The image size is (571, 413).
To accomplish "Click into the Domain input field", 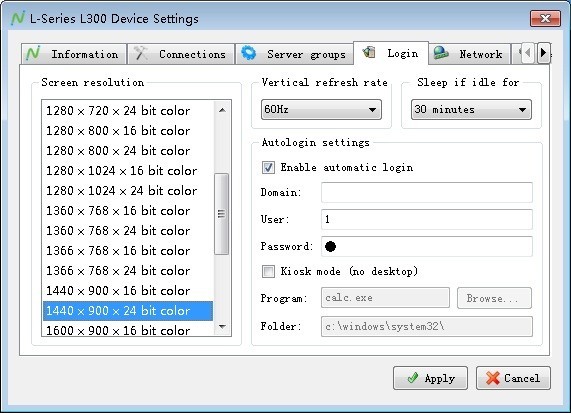I will 427,192.
